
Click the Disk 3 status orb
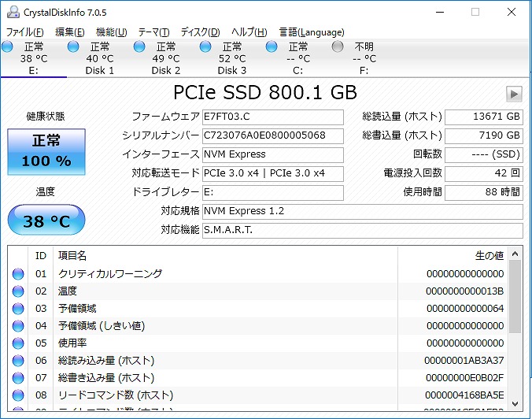(x=205, y=46)
